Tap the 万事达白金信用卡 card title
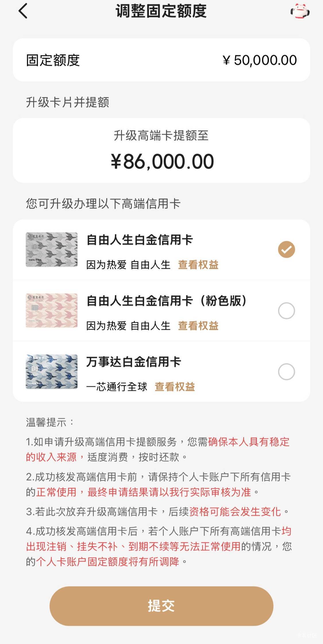The image size is (323, 644). [134, 362]
